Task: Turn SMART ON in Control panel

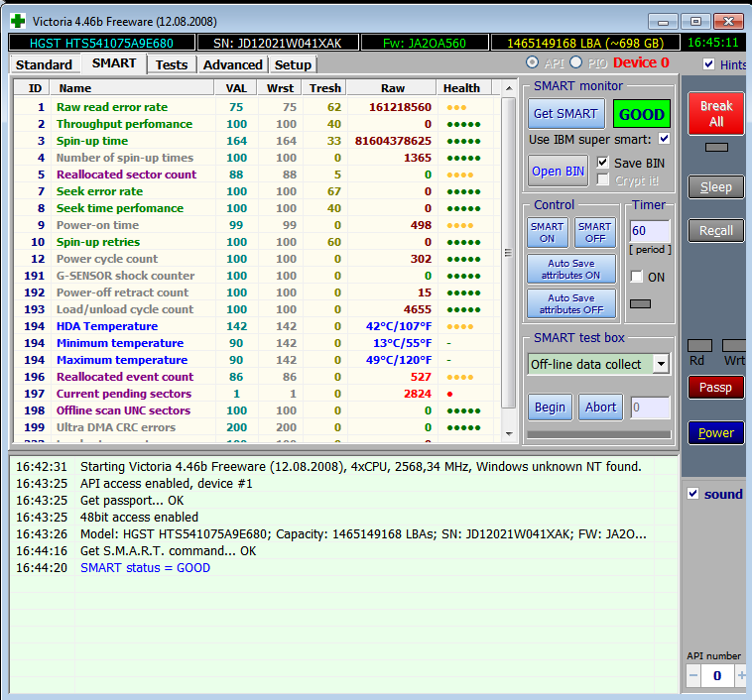Action: [x=548, y=233]
